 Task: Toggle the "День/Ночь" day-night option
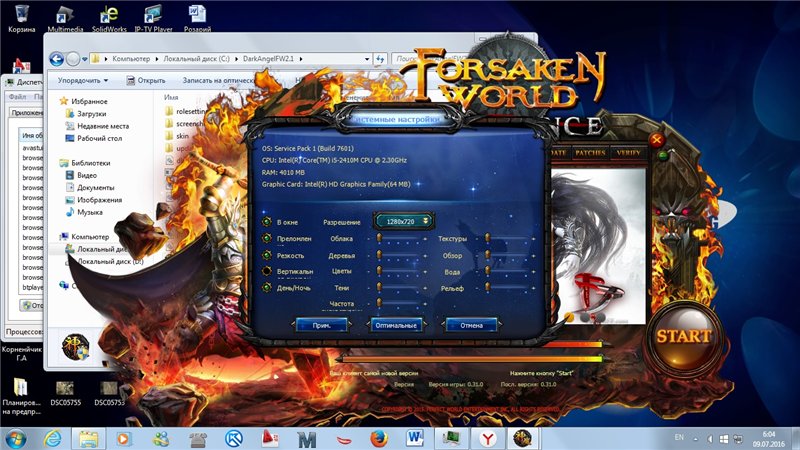267,288
